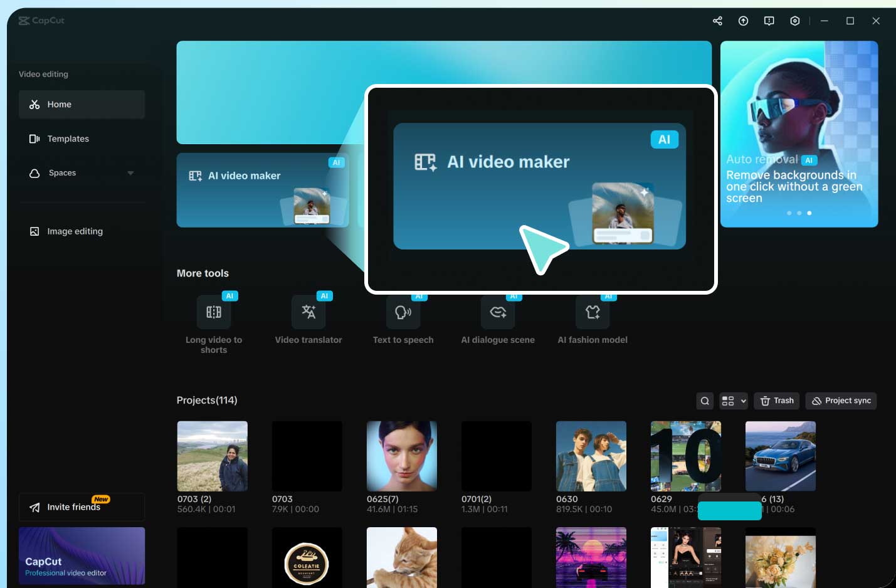
Task: Search projects with magnifier icon
Action: click(x=705, y=401)
